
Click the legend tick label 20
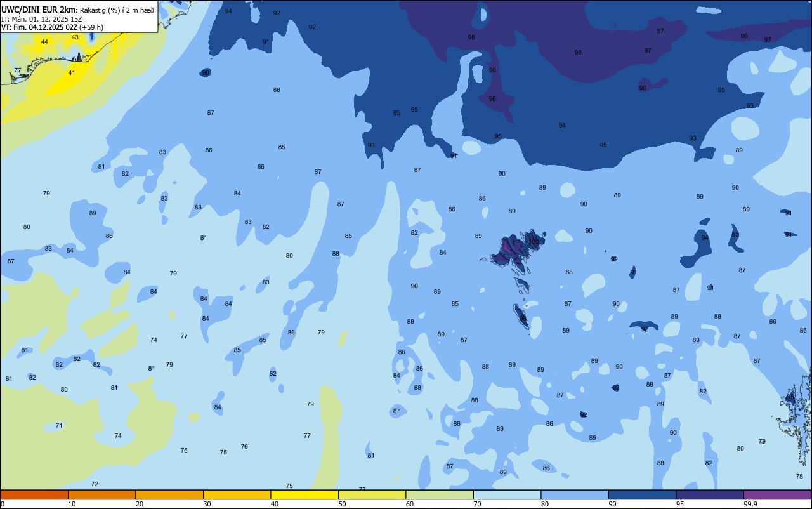coord(140,504)
